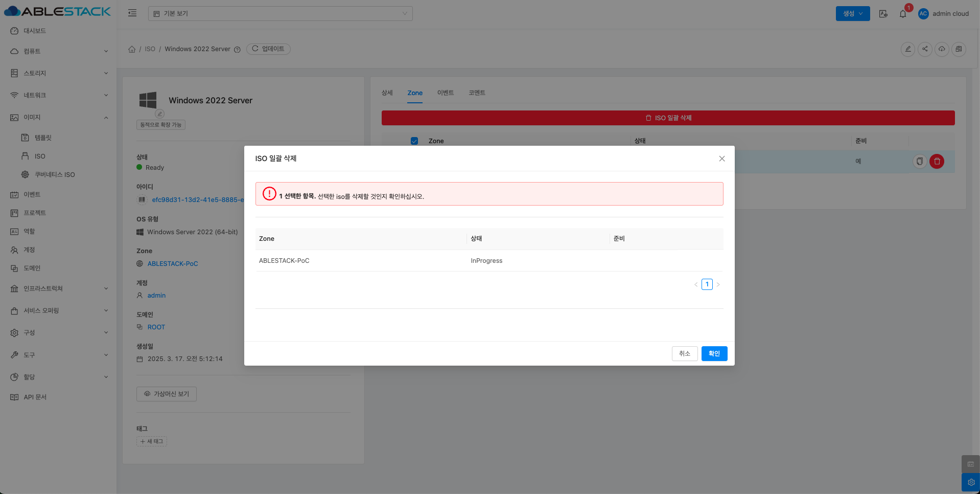Collapse the sidebar menu toggle icon

tap(132, 13)
